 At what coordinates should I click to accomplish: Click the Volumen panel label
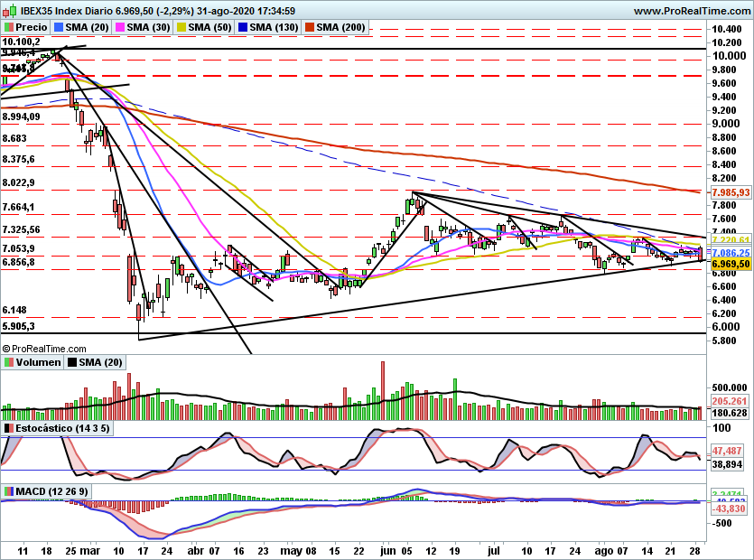(x=33, y=362)
